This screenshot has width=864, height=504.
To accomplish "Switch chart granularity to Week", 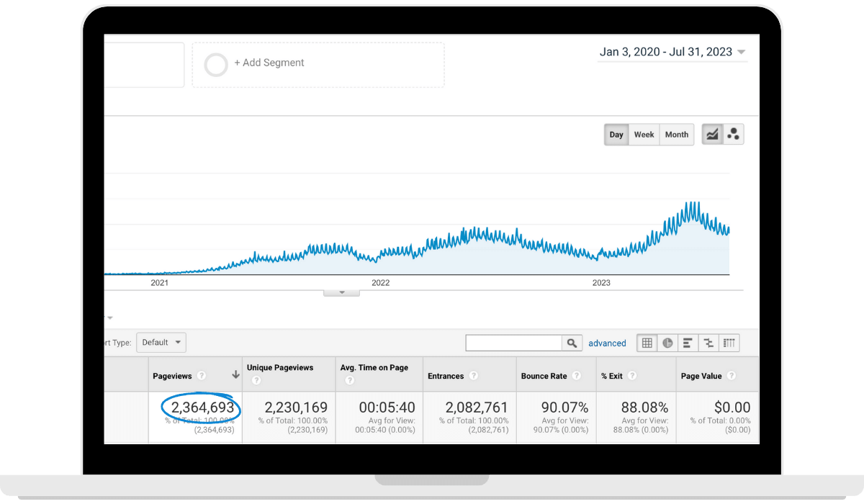I will pos(644,134).
